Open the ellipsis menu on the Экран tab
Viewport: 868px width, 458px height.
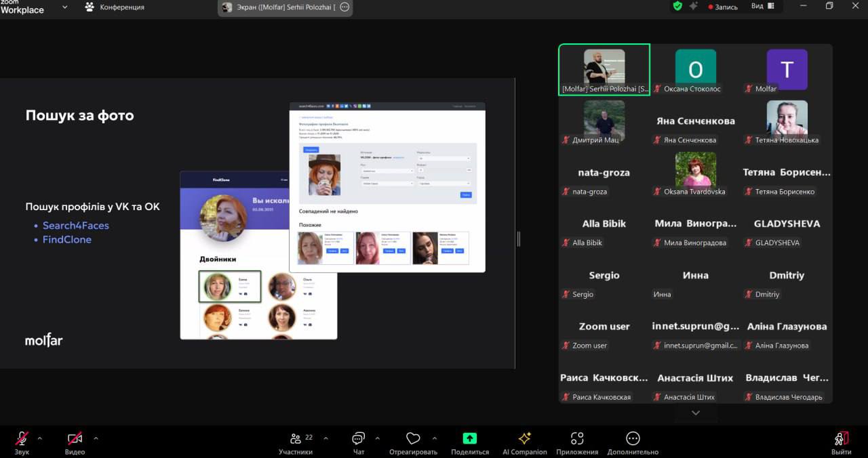click(x=344, y=7)
